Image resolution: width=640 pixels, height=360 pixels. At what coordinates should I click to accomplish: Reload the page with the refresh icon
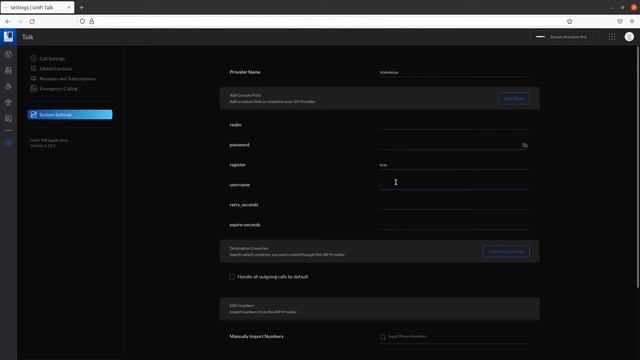(32, 21)
